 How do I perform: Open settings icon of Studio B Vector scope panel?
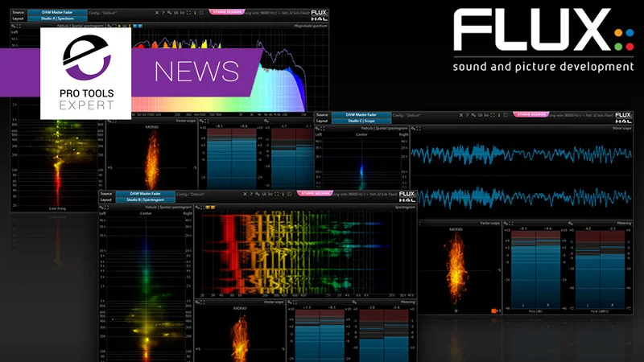(x=197, y=302)
